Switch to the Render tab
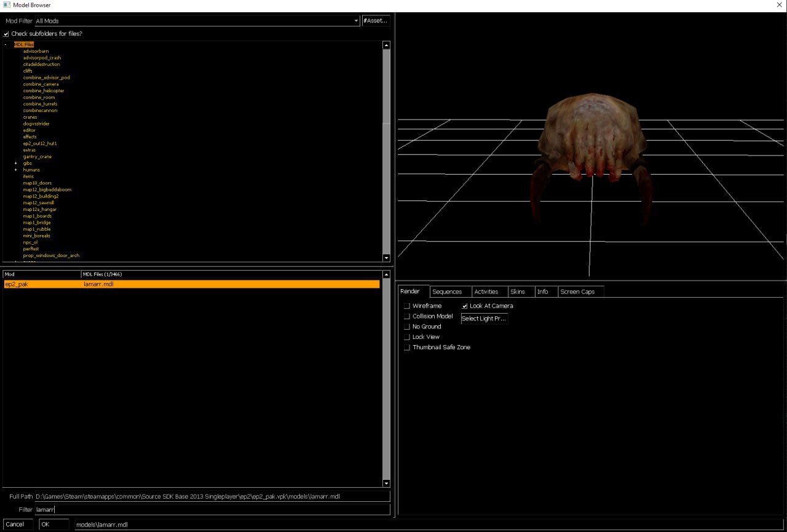The width and height of the screenshot is (787, 532). click(413, 292)
